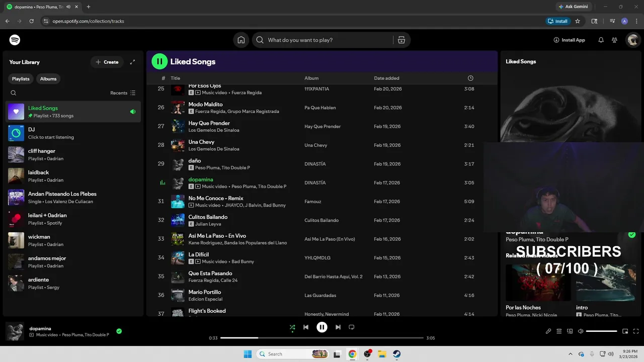
Task: Bookmark page with star icon
Action: click(578, 21)
